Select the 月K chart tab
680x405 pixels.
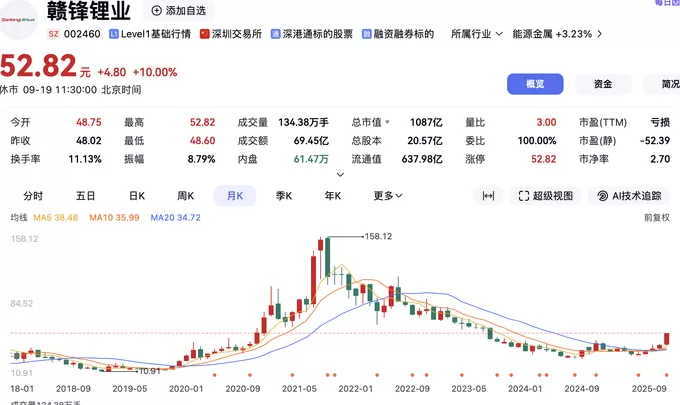[235, 196]
